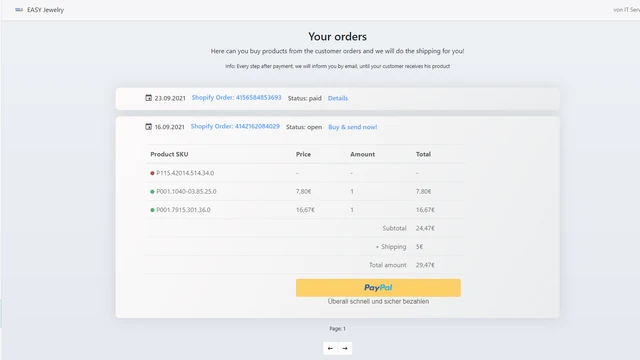Expand the 23.09.2021 order row
Viewport: 640px width, 360px height.
point(338,98)
